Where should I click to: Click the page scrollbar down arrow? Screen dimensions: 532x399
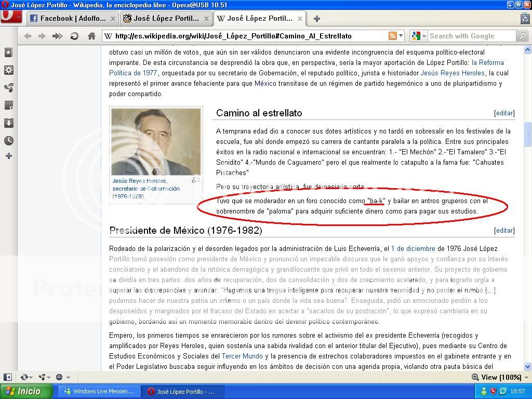tap(528, 366)
